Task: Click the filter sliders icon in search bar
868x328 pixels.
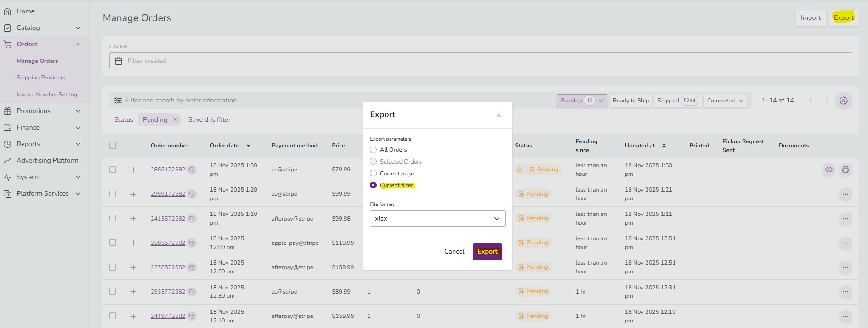Action: 118,101
